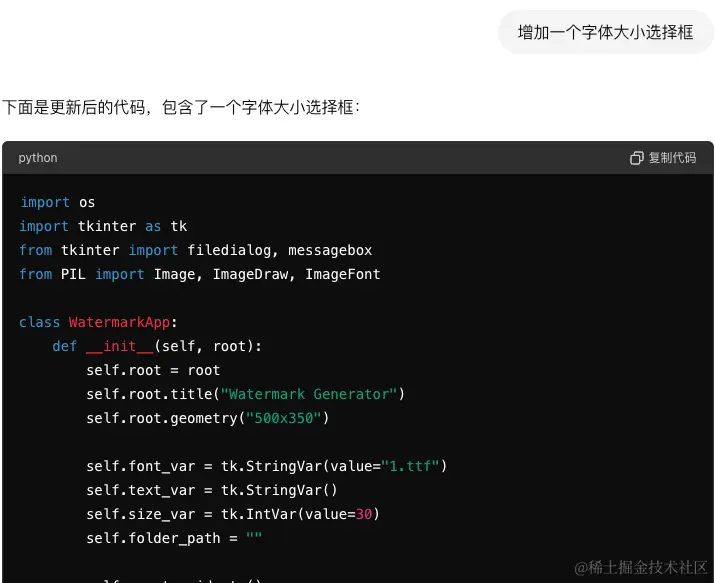Click the self.text_var assignment line
Viewport: 715px width, 583px height.
pos(212,490)
